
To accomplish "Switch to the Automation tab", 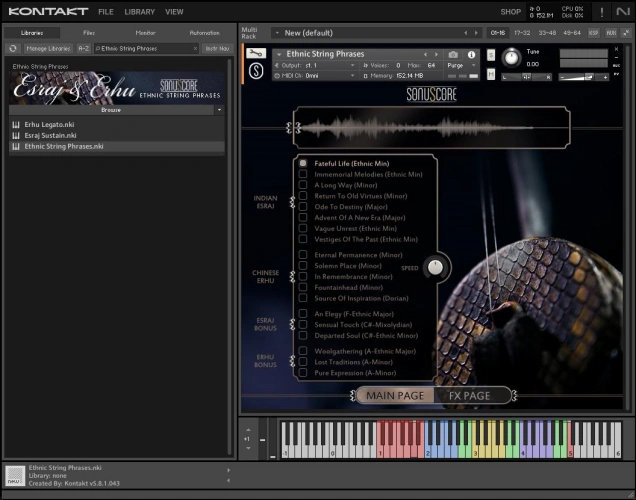I will pyautogui.click(x=204, y=33).
